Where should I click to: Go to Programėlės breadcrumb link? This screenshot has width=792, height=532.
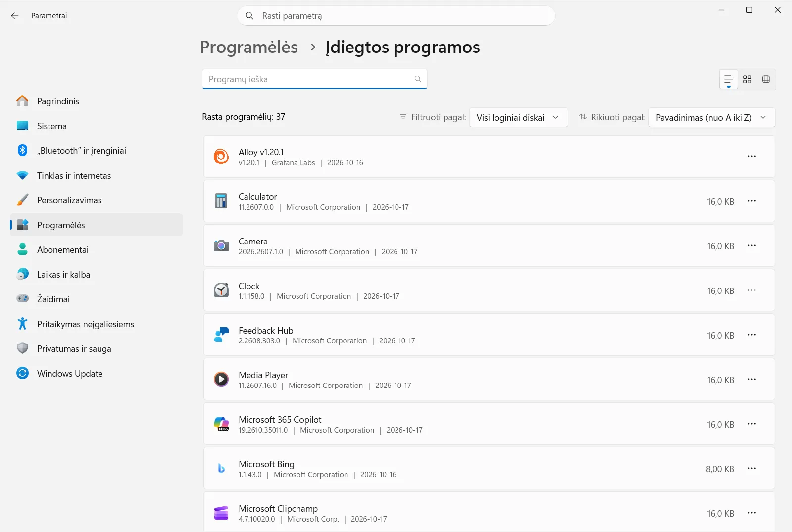(x=249, y=47)
